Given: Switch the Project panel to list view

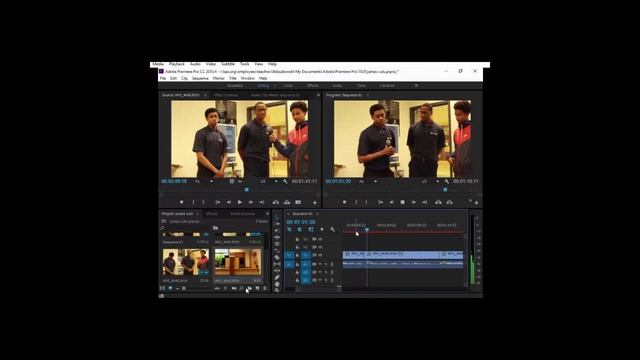Looking at the screenshot, I should pyautogui.click(x=162, y=288).
